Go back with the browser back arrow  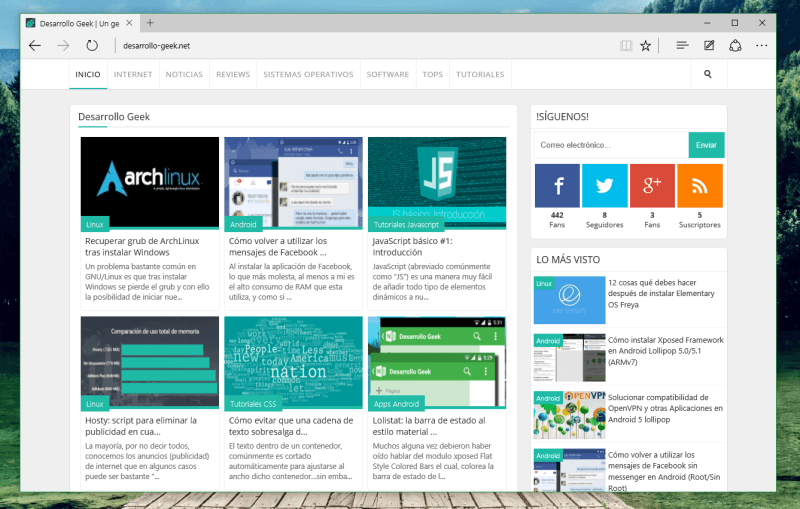click(x=35, y=46)
